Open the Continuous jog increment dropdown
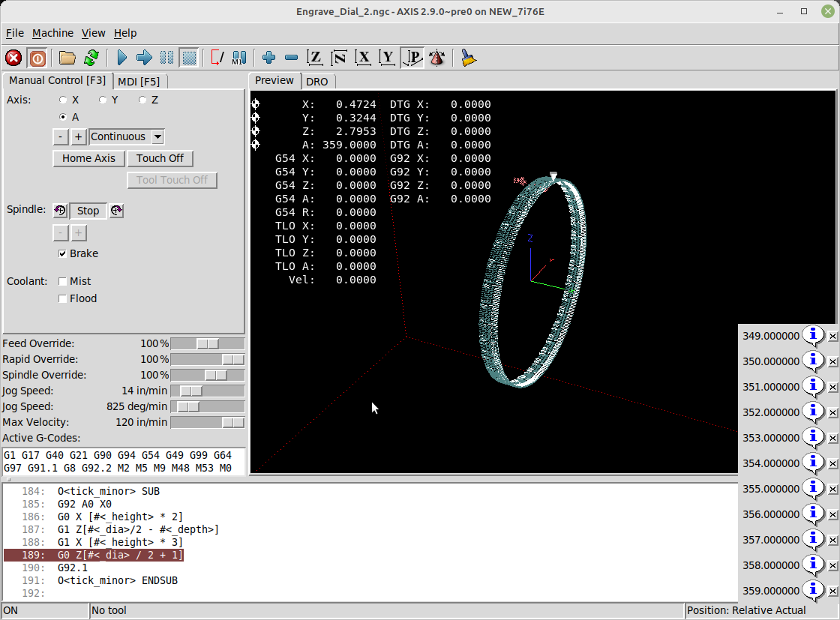 coord(157,136)
